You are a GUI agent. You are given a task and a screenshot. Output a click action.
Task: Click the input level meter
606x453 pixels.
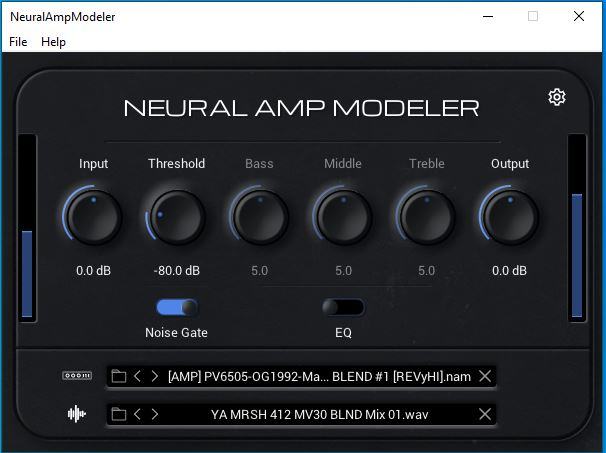(x=27, y=228)
